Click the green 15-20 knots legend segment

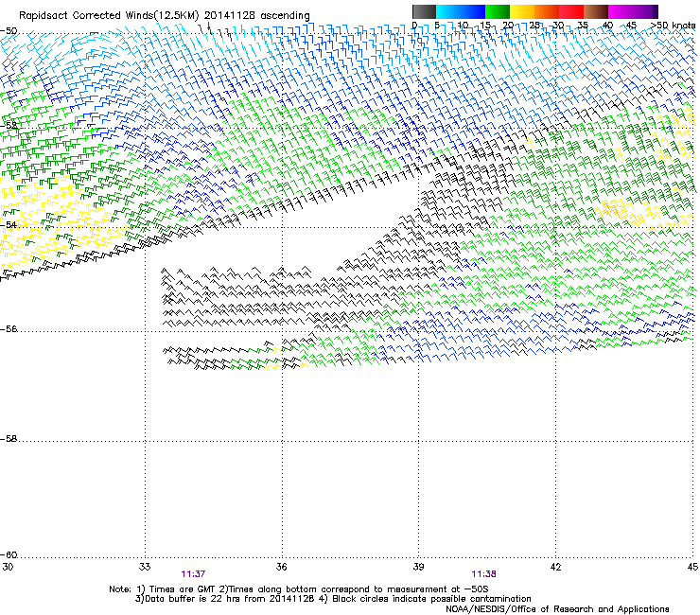(498, 11)
